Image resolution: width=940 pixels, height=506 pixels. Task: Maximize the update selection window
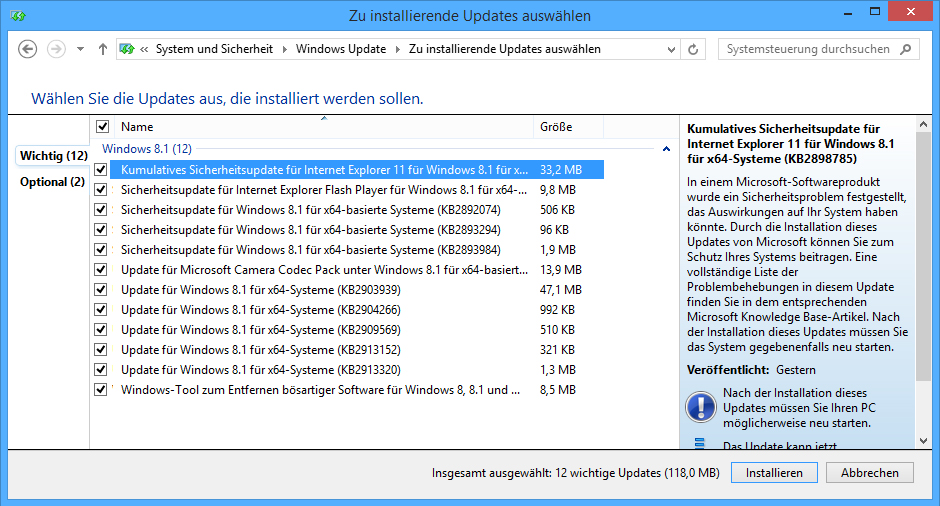coord(875,12)
